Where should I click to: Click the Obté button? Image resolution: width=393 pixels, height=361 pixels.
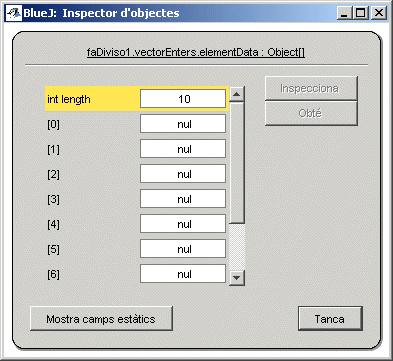click(311, 113)
